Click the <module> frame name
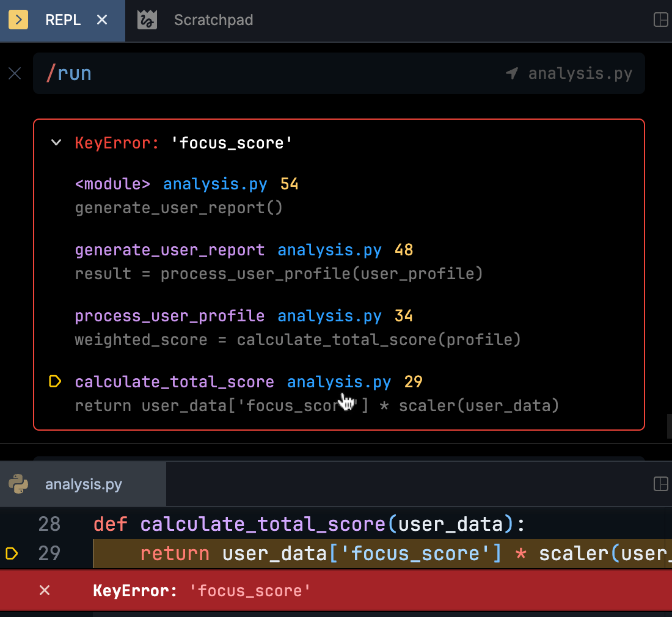This screenshot has height=617, width=672. pos(112,184)
